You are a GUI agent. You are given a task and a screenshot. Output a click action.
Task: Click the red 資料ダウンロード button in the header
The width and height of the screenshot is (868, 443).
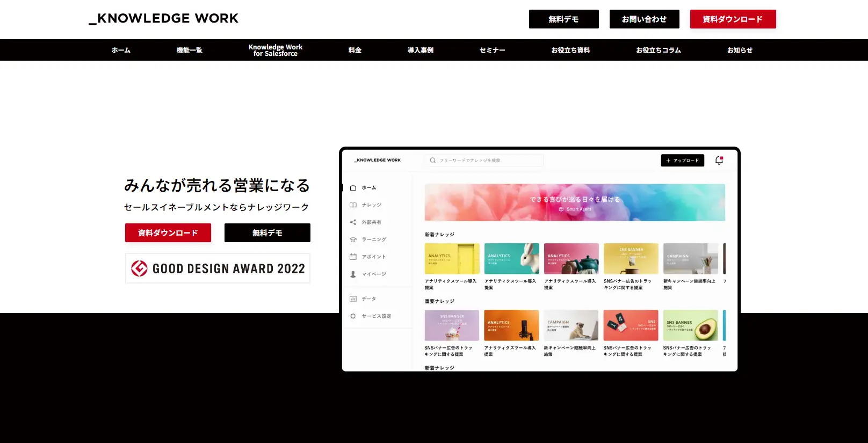(733, 19)
